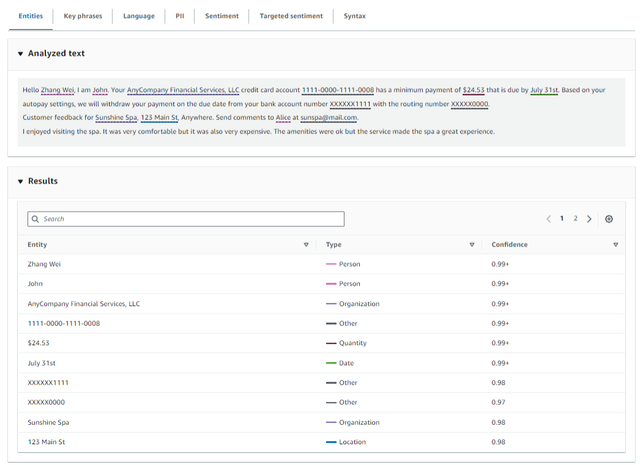The height and width of the screenshot is (465, 640).
Task: Open the table settings gear icon
Action: (x=609, y=219)
